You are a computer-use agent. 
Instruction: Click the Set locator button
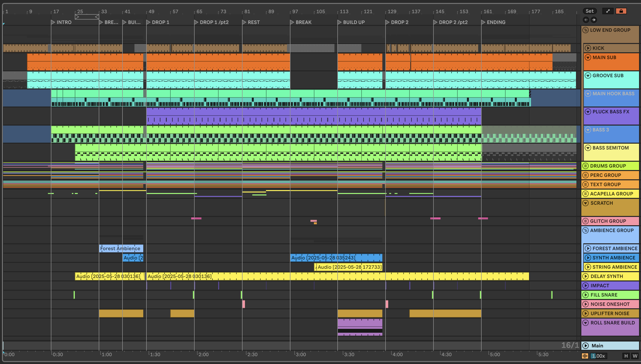tap(589, 11)
